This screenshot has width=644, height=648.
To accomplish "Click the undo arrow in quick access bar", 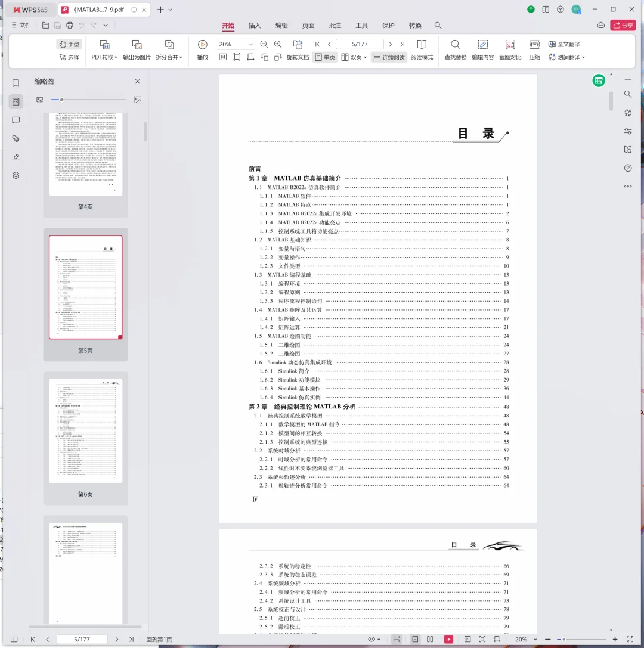I will point(82,25).
